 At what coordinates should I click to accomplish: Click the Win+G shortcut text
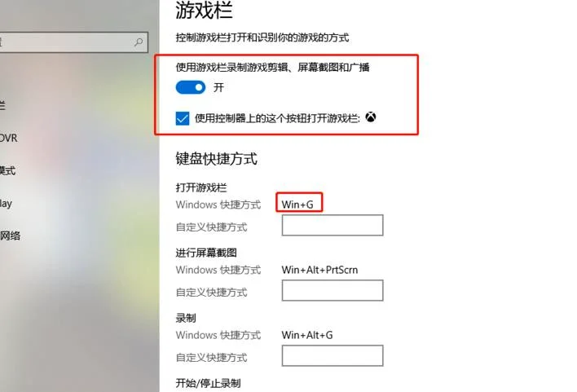point(297,205)
